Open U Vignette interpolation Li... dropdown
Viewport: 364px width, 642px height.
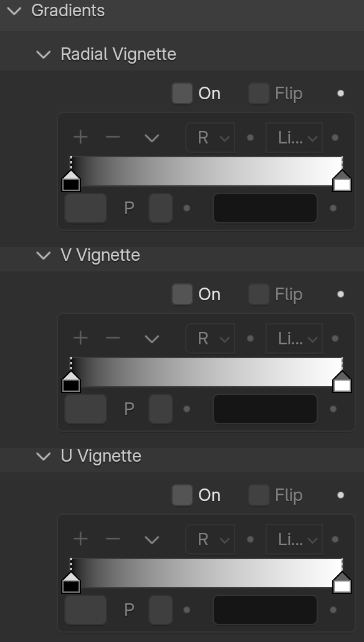coord(294,539)
